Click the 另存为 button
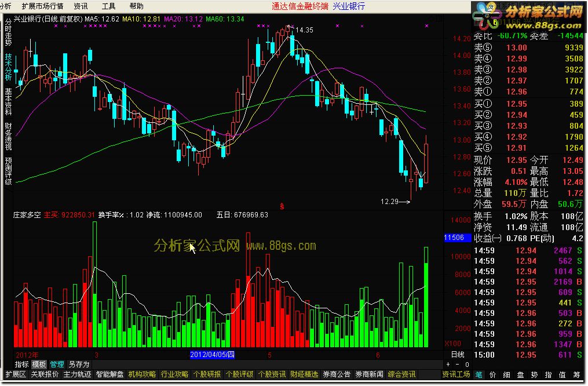Viewport: 588px width, 386px height. [79, 364]
